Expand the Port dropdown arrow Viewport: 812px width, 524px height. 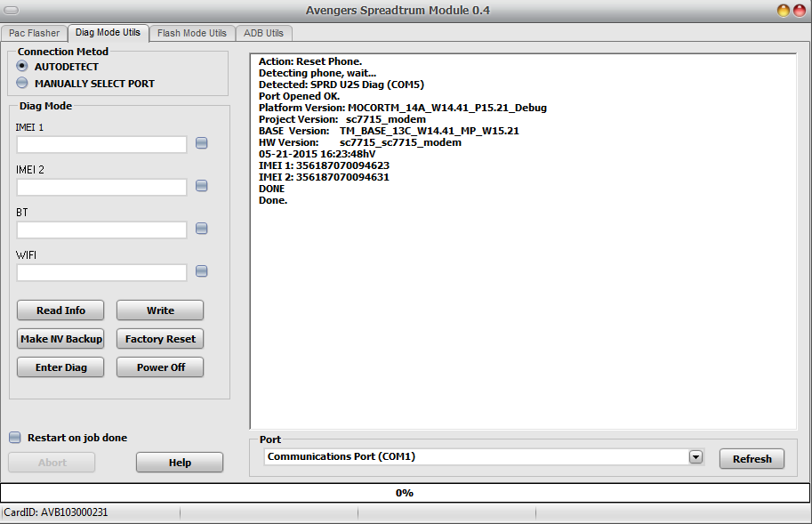tap(696, 456)
